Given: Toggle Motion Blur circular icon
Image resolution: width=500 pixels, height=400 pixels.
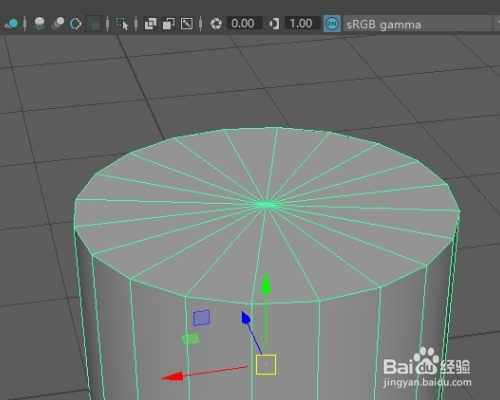Looking at the screenshot, I should (76, 24).
